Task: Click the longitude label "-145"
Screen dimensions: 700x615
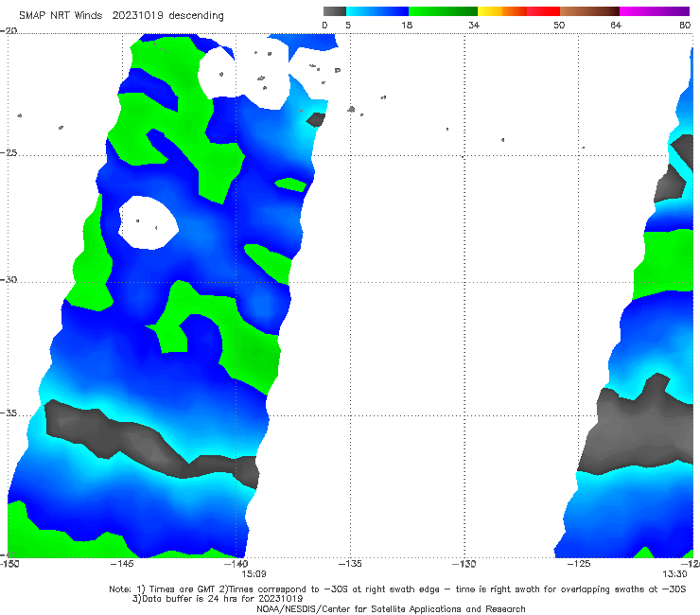Action: tap(122, 564)
